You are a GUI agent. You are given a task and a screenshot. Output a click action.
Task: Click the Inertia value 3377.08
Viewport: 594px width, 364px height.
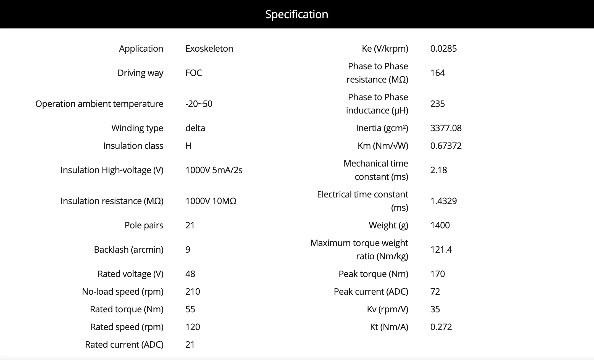pyautogui.click(x=446, y=128)
